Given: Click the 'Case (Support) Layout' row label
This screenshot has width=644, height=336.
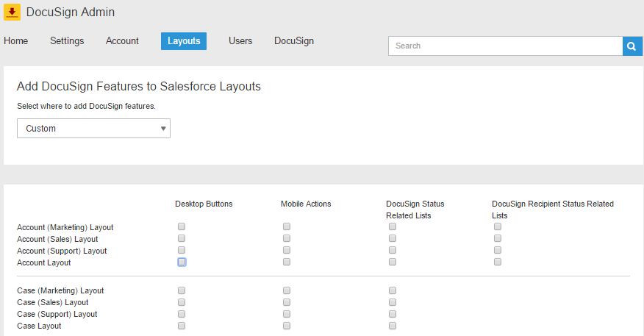Looking at the screenshot, I should pyautogui.click(x=57, y=314).
